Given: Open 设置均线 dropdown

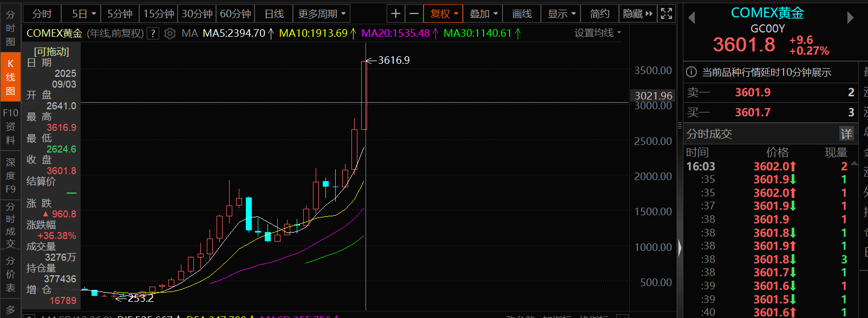Looking at the screenshot, I should pyautogui.click(x=598, y=33).
